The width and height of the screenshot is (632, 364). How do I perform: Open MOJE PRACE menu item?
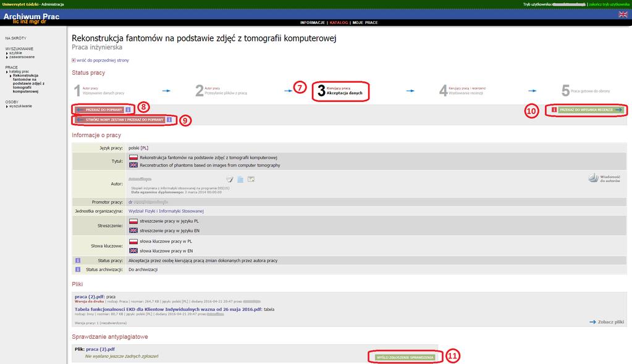coord(365,23)
